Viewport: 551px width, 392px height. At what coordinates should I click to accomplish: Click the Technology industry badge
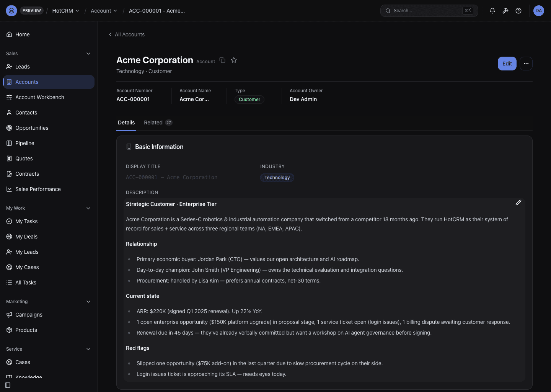277,178
